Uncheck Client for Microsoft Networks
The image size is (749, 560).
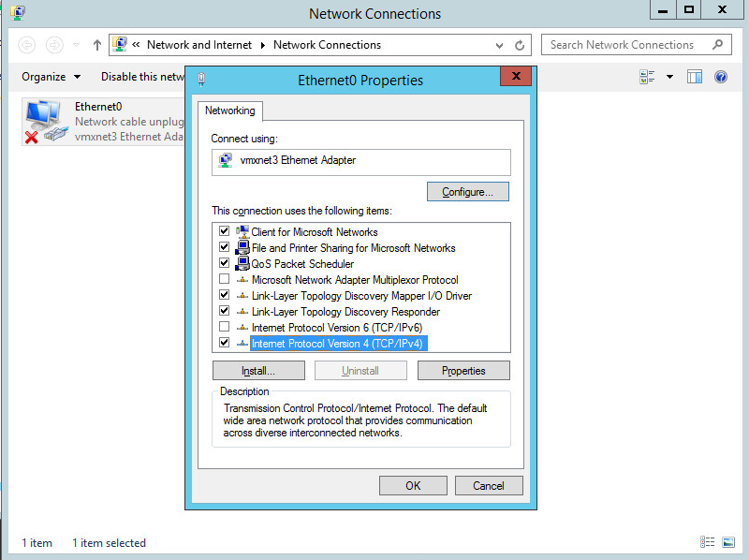tap(224, 231)
